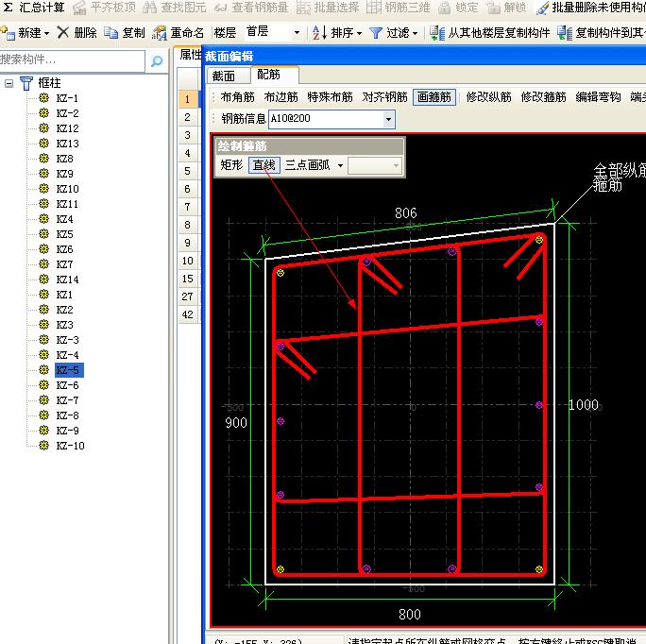Click property row number 27
Image resolution: width=646 pixels, height=644 pixels.
pyautogui.click(x=187, y=297)
